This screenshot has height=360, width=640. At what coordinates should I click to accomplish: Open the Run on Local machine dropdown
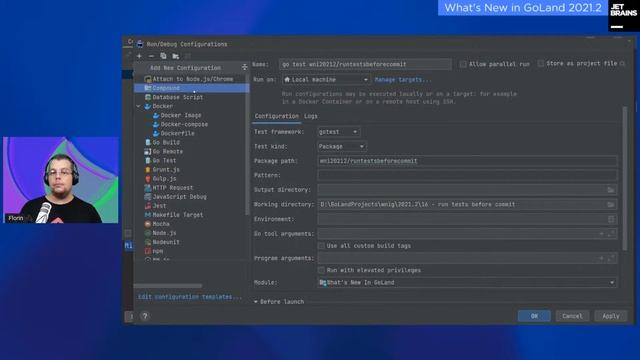tap(326, 80)
